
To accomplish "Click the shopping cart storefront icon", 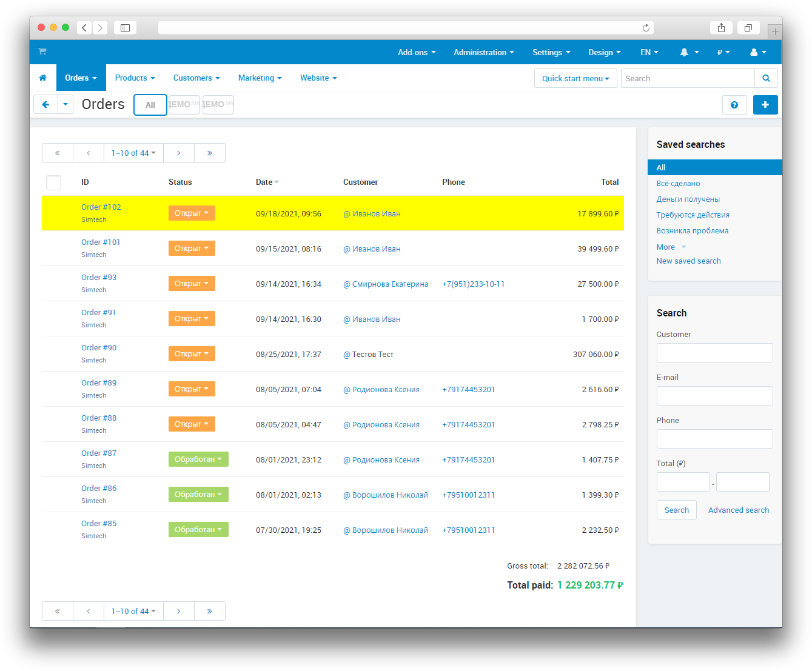I will pyautogui.click(x=42, y=52).
